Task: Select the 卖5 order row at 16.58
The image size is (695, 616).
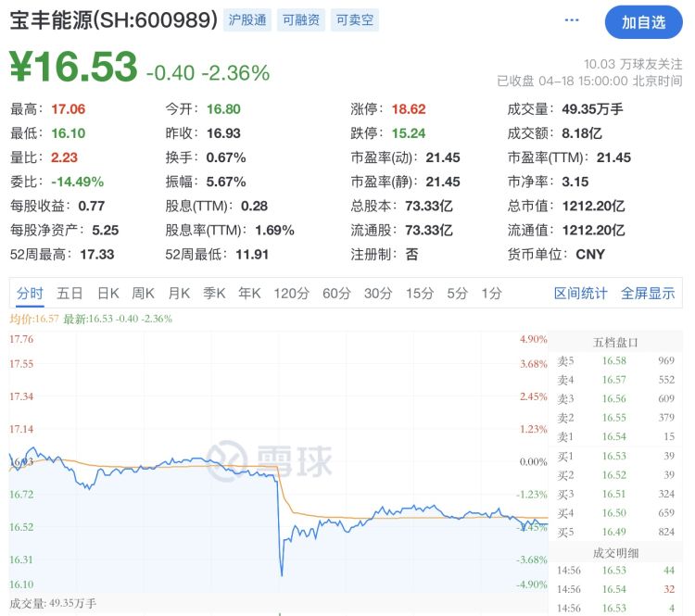Action: (x=615, y=360)
